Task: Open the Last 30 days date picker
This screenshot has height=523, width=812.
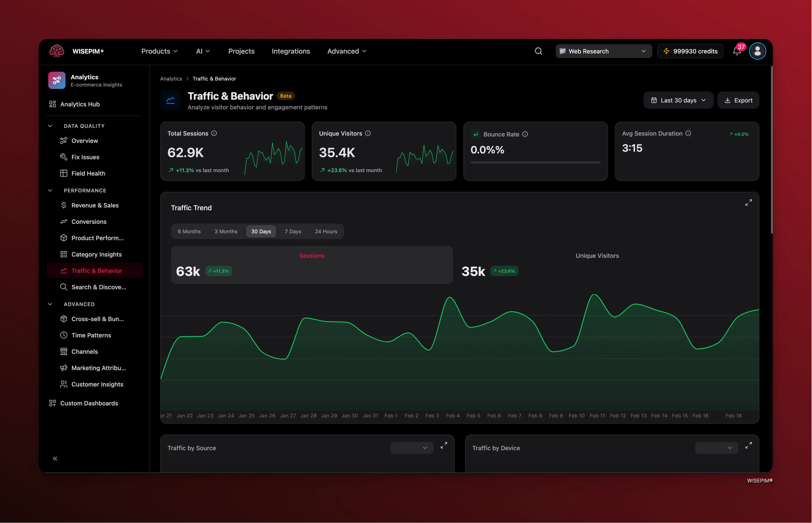Action: 678,100
